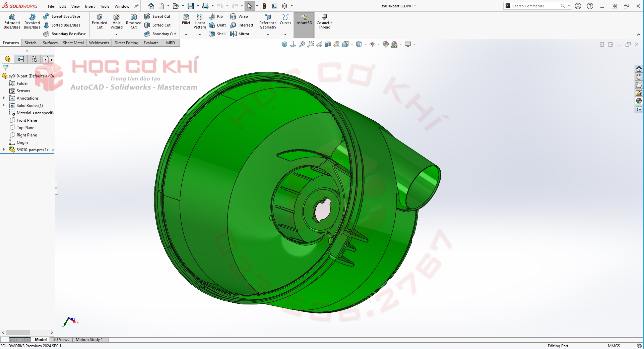
Task: Add a Cosmetic Thread
Action: coord(324,21)
